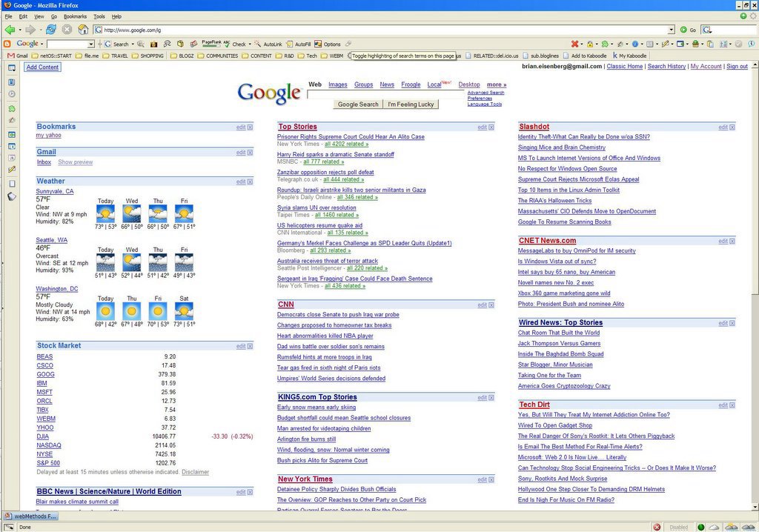Focus the Google homepage search input
759x532 pixels.
386,94
